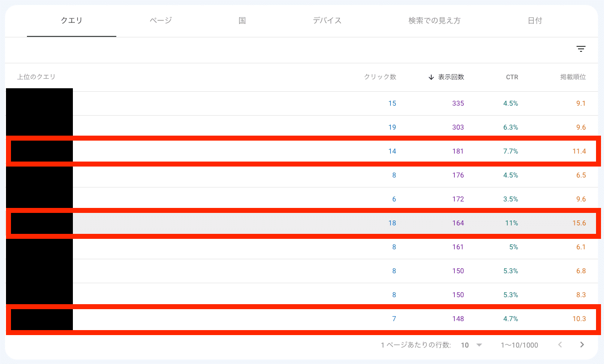The height and width of the screenshot is (364, 604).
Task: Sort by 掲載順位 column header
Action: point(573,77)
